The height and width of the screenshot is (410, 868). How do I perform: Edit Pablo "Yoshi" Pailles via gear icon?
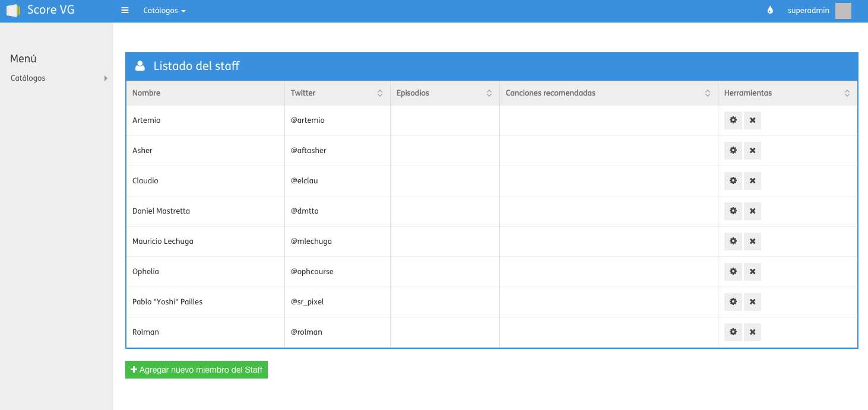(733, 302)
